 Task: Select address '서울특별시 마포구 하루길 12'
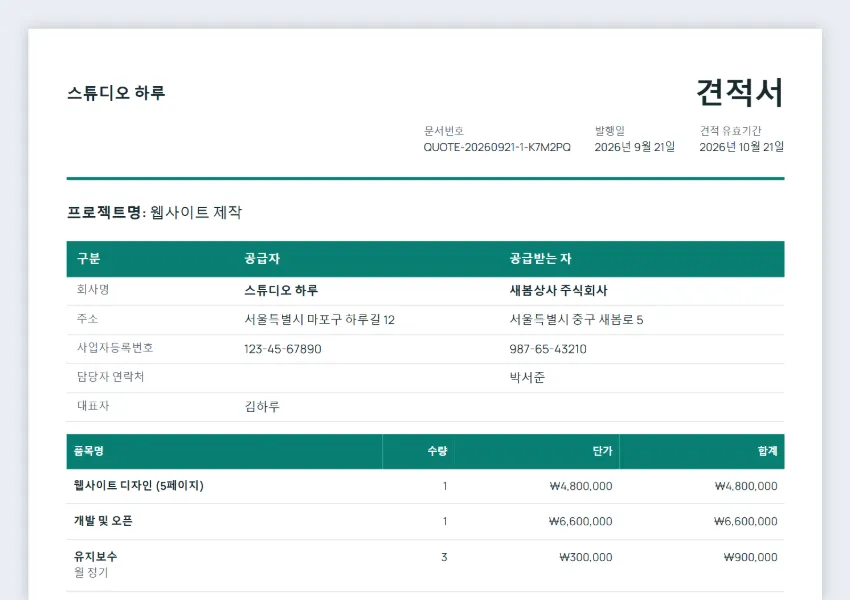click(319, 320)
